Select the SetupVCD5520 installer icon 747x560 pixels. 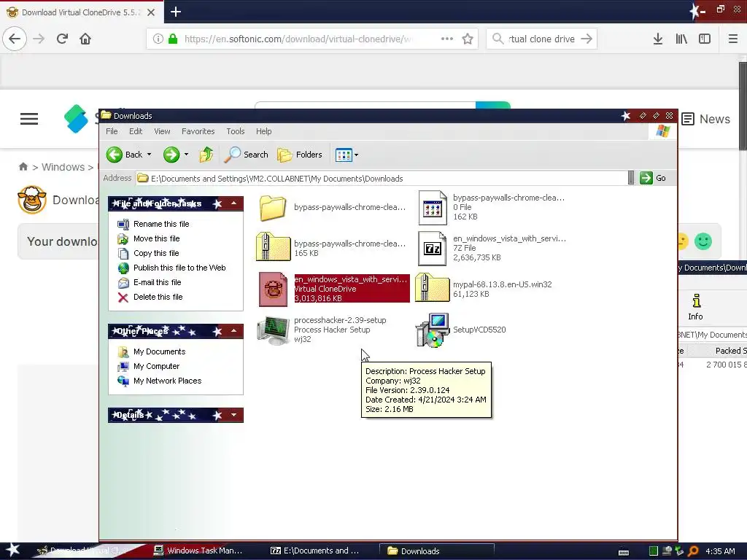(432, 330)
